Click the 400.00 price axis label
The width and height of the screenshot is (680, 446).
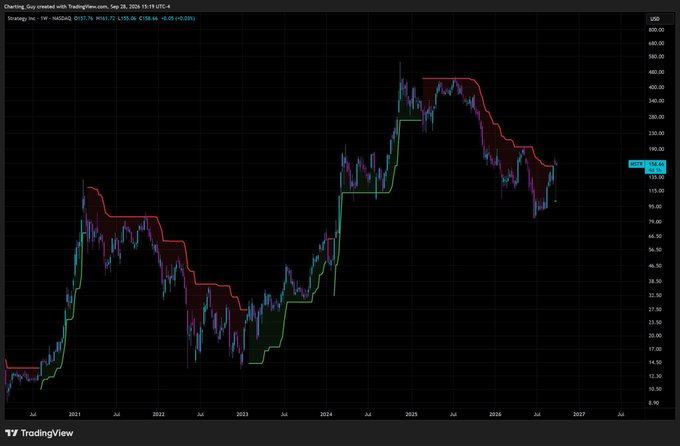656,87
